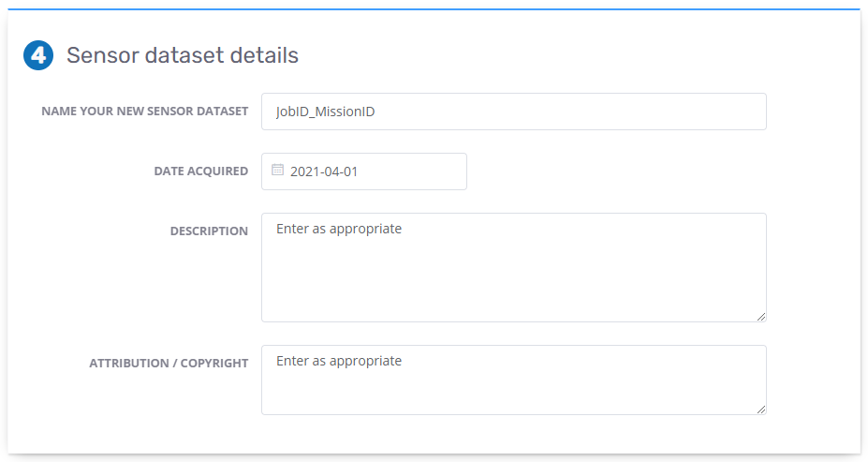
Task: Focus the sensor dataset name field
Action: click(514, 112)
